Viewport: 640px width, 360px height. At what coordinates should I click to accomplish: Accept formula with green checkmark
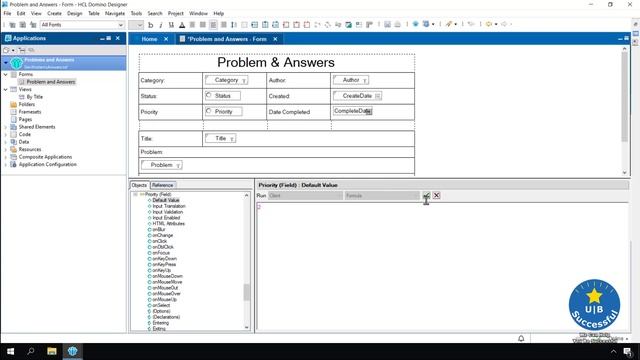[427, 196]
